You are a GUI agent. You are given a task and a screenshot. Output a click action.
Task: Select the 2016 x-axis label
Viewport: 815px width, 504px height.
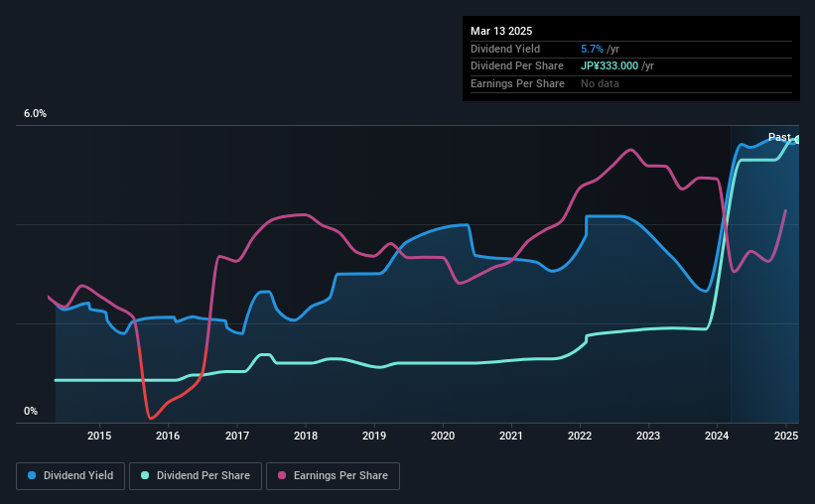pyautogui.click(x=168, y=436)
